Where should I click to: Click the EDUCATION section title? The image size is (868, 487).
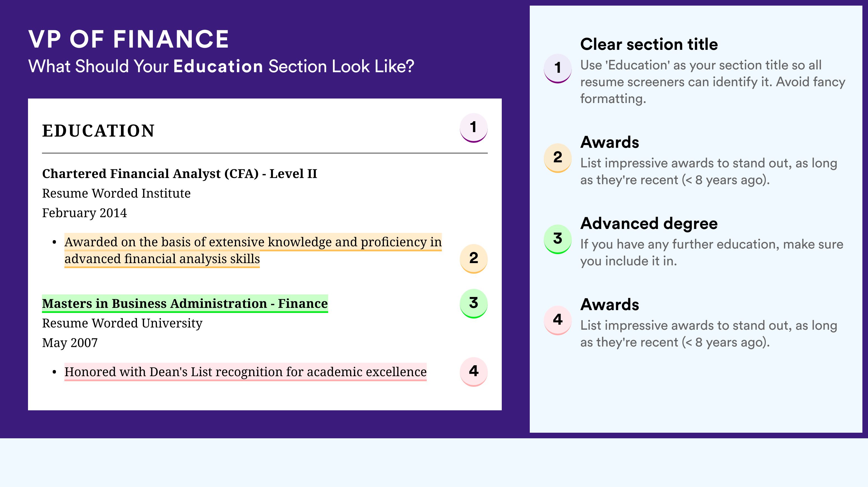[98, 131]
